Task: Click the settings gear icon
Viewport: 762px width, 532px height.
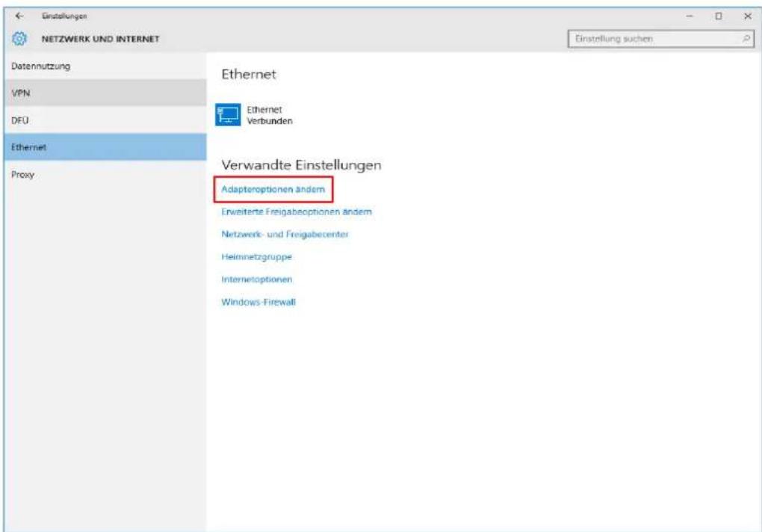Action: pyautogui.click(x=19, y=38)
